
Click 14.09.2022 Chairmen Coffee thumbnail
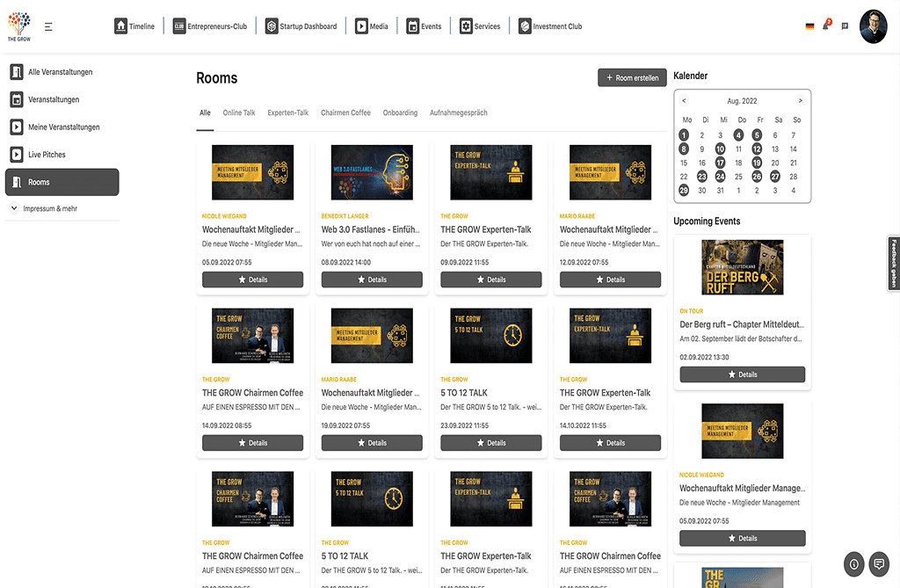[x=252, y=336]
